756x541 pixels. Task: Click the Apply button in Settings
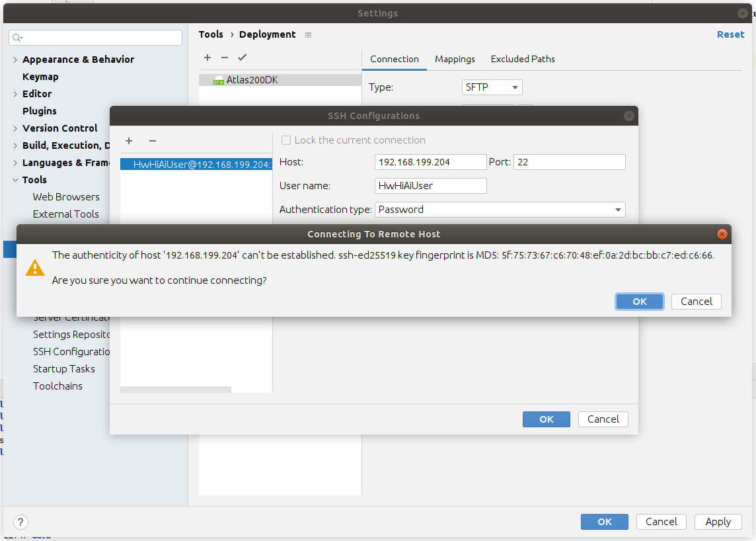coord(718,522)
